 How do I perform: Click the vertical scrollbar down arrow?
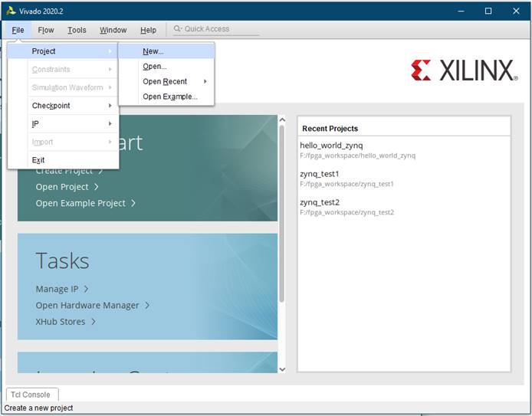(x=281, y=369)
